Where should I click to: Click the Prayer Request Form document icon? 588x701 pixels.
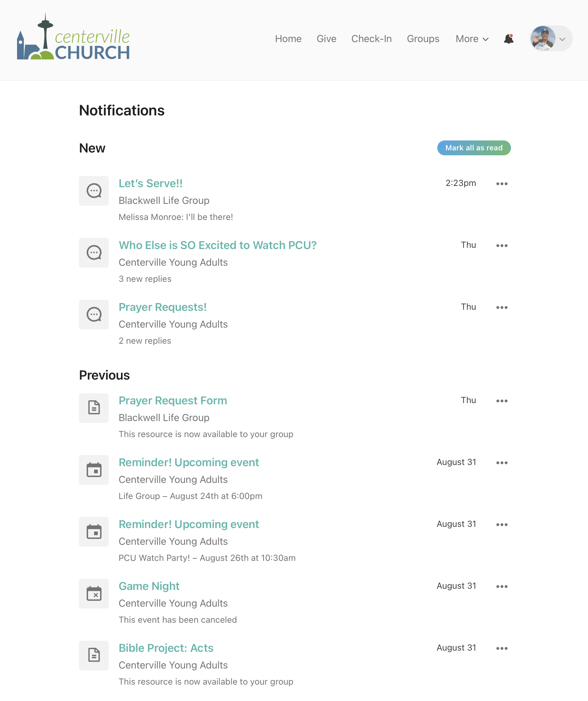pyautogui.click(x=94, y=408)
